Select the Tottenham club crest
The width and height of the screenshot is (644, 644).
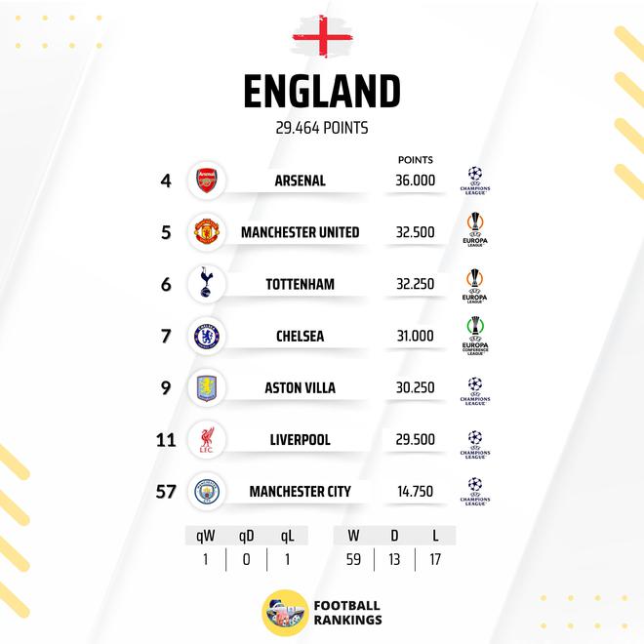click(207, 284)
